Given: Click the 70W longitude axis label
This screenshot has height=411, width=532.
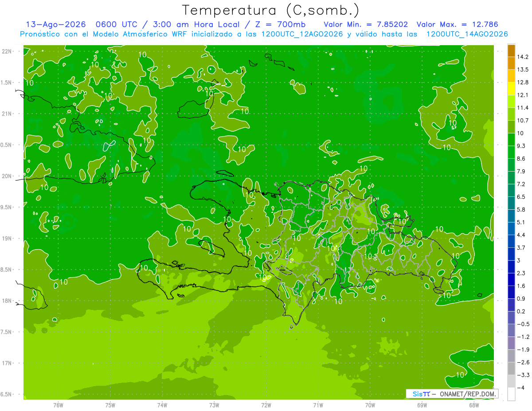Looking at the screenshot, I should pos(370,405).
